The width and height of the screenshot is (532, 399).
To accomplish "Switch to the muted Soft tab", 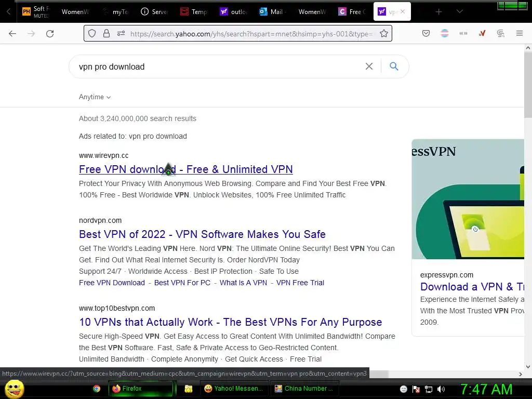I will 36,11.
